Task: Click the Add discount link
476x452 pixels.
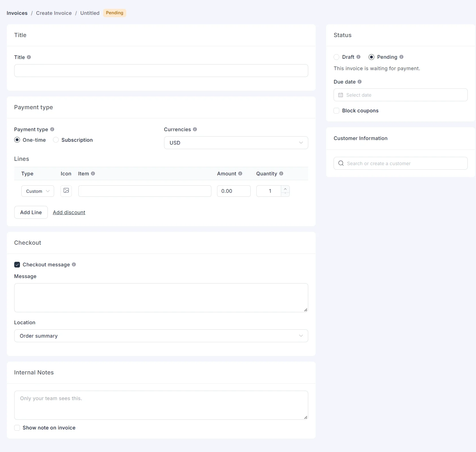Action: coord(69,212)
